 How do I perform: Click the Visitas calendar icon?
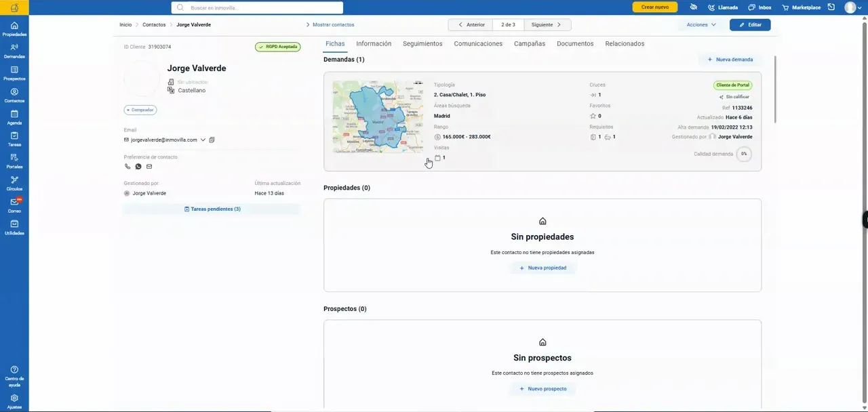[x=437, y=158]
